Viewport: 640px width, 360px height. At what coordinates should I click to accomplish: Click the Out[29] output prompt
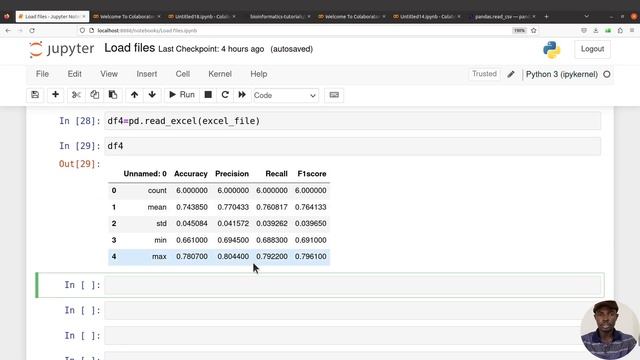80,164
